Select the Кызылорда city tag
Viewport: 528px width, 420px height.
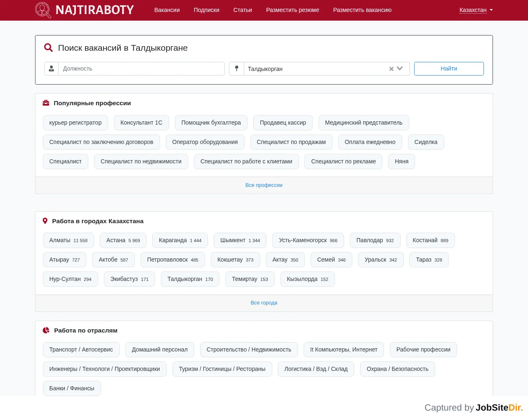308,279
